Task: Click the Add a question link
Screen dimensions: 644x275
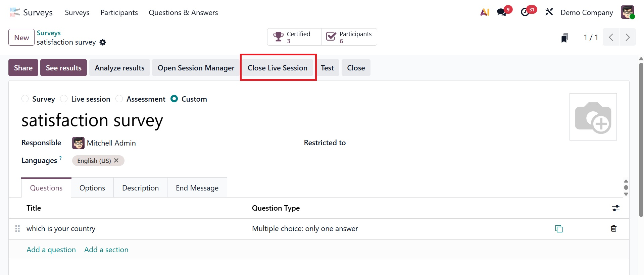Action: [51, 250]
